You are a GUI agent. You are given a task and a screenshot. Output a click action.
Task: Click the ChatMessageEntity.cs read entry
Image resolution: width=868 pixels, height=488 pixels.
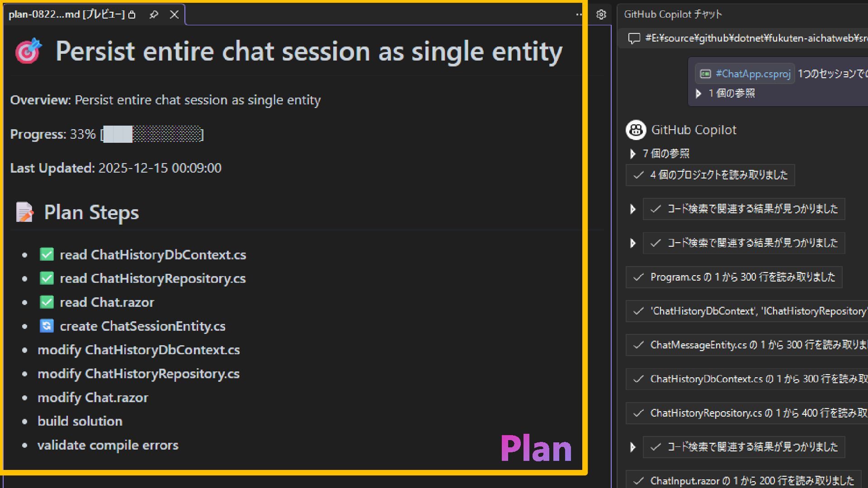tap(750, 345)
